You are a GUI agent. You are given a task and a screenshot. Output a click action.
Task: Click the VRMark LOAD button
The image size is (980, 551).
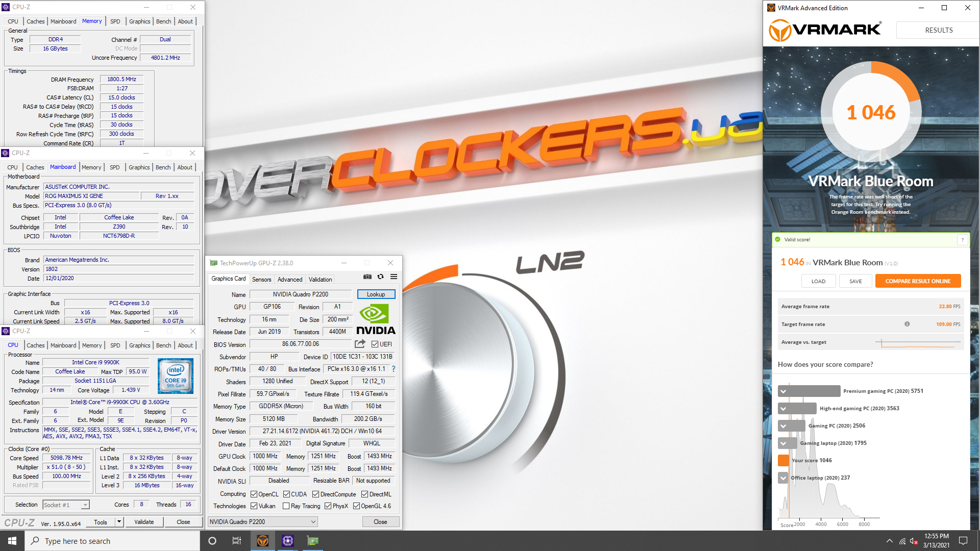click(818, 281)
